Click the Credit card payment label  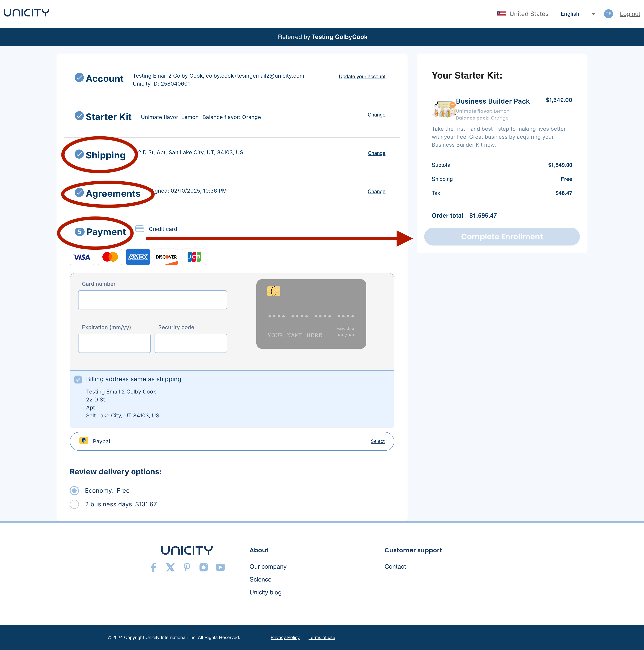(163, 229)
